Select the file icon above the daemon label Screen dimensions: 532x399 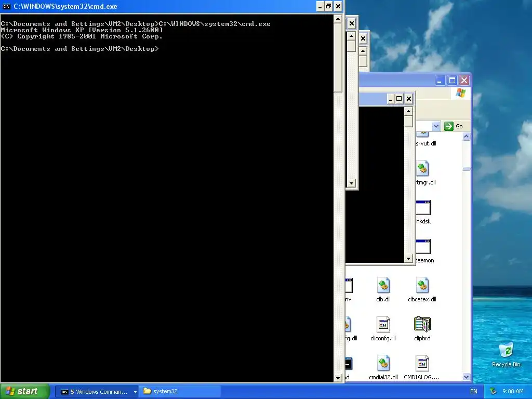(423, 247)
